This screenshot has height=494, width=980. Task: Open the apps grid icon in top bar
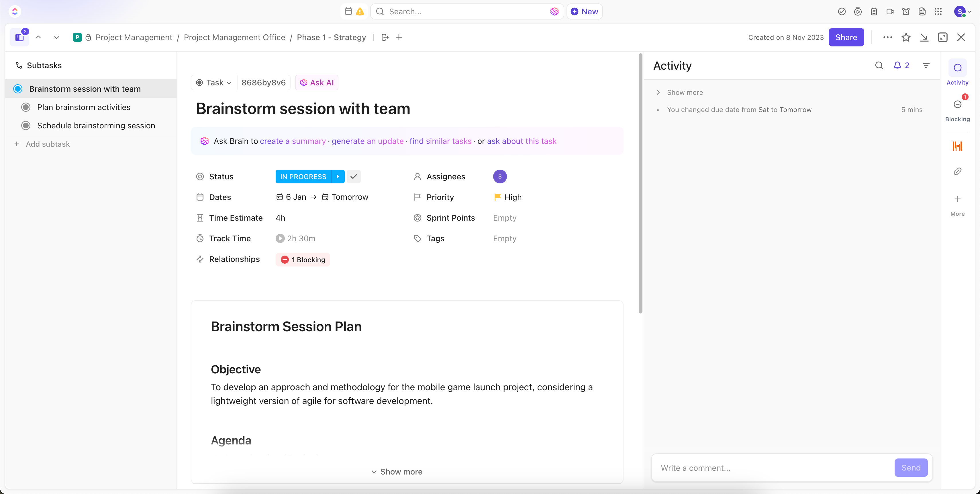pos(938,11)
